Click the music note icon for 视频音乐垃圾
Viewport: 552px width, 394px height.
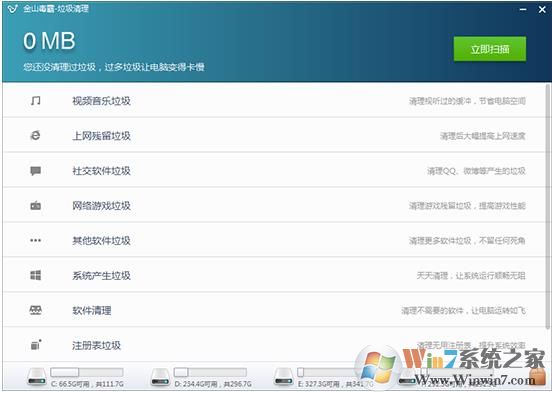pos(35,101)
